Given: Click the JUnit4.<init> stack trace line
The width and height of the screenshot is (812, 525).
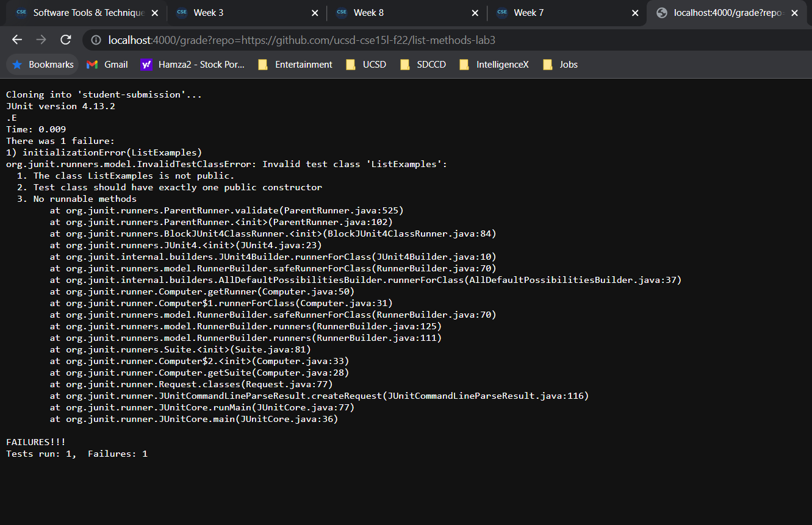Looking at the screenshot, I should click(186, 245).
